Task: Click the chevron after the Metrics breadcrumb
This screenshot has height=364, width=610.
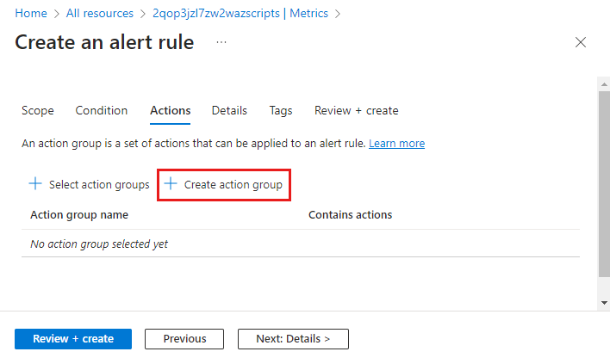Action: 338,14
